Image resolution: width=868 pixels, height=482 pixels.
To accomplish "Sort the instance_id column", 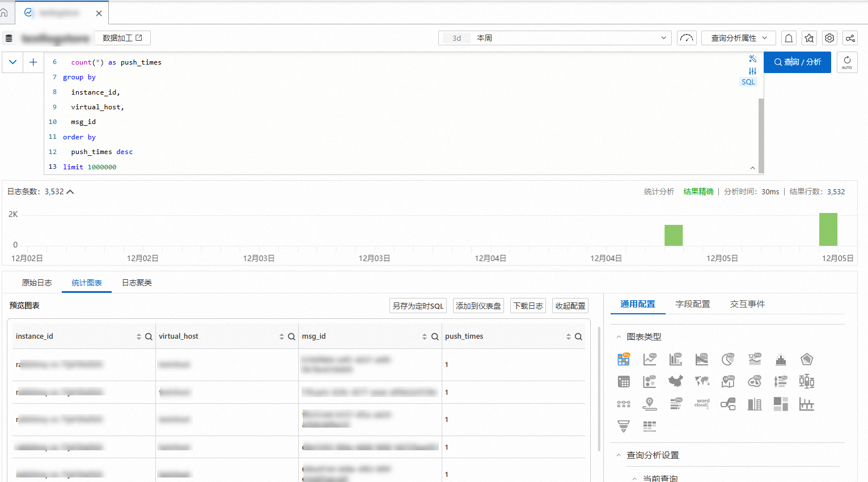I will pyautogui.click(x=138, y=336).
